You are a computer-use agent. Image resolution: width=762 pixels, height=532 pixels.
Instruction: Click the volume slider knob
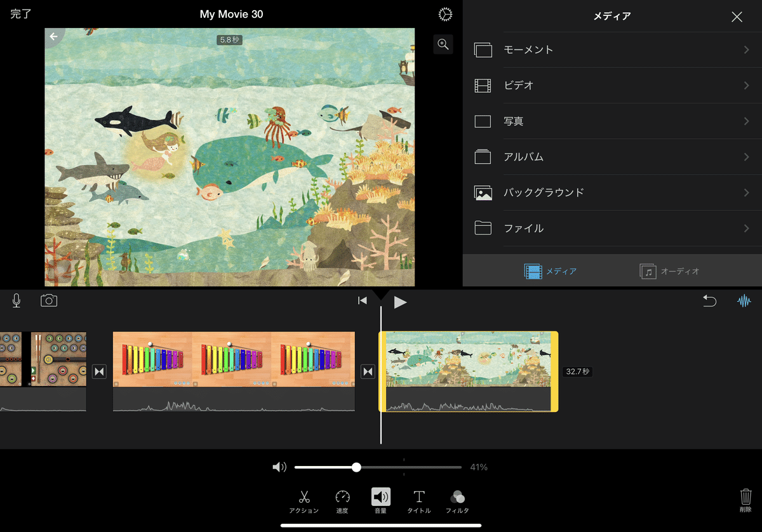tap(356, 467)
